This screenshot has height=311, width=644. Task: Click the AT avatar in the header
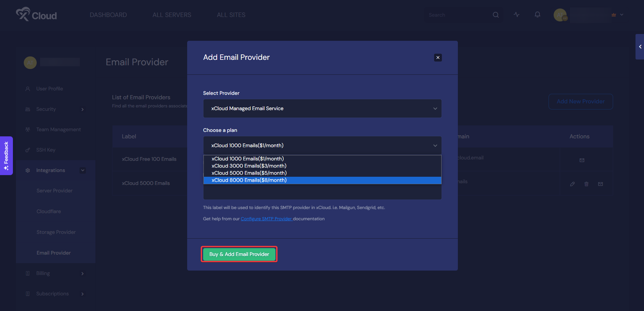click(x=560, y=15)
